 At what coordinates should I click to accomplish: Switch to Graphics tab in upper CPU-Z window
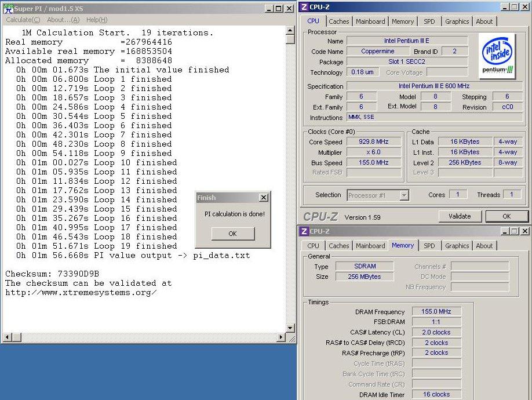pos(457,21)
